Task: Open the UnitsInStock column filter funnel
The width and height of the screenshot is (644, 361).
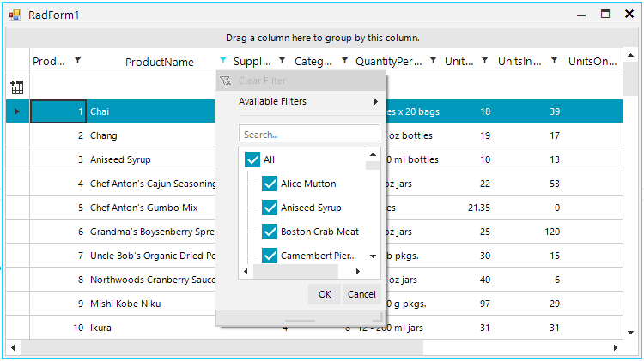Action: pos(554,61)
